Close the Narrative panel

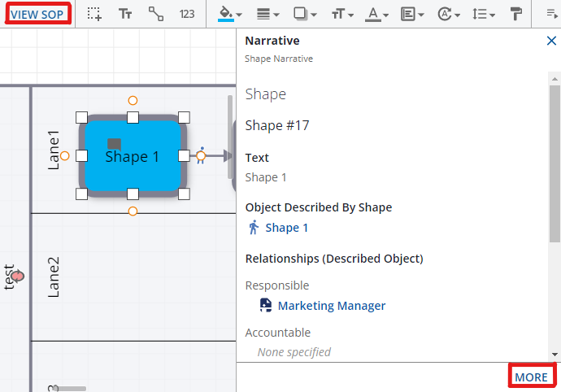click(x=551, y=41)
